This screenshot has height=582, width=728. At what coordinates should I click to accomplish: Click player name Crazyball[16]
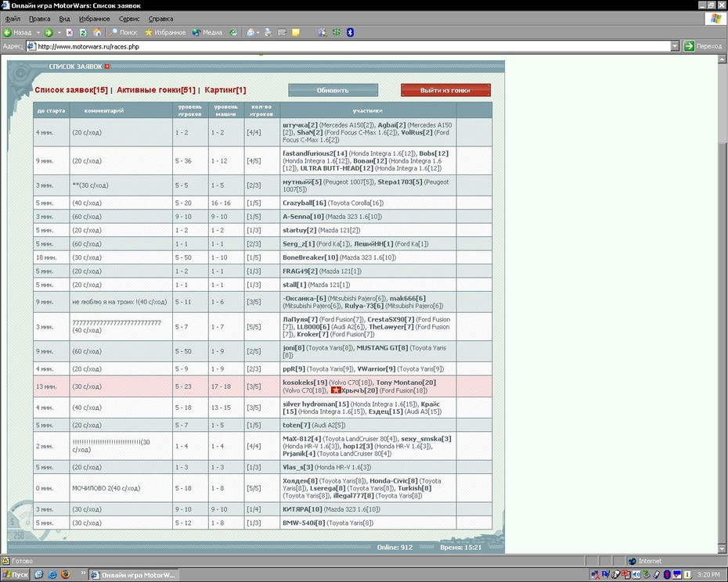click(304, 203)
